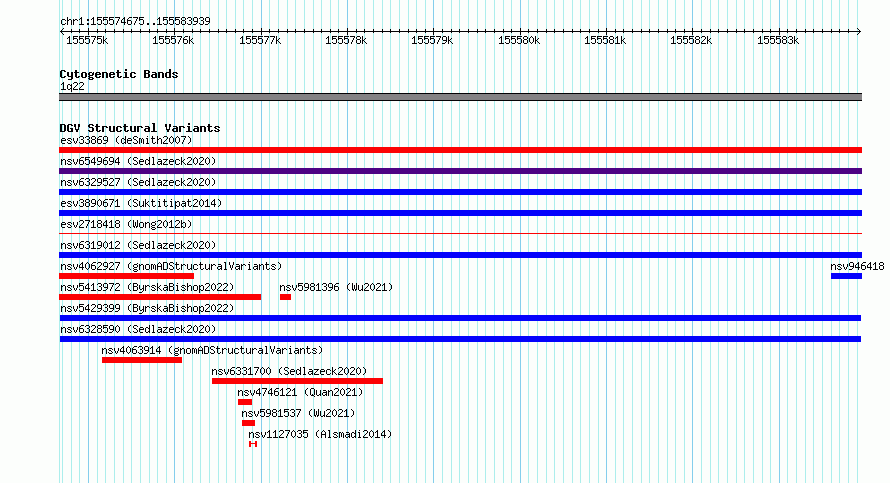Click the Cytogenetic Bands track title
The width and height of the screenshot is (890, 483).
[x=119, y=74]
